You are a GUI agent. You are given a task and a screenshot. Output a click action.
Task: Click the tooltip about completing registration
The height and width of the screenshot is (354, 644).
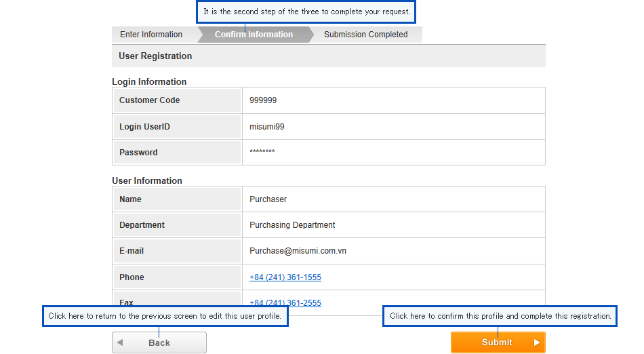pos(500,316)
